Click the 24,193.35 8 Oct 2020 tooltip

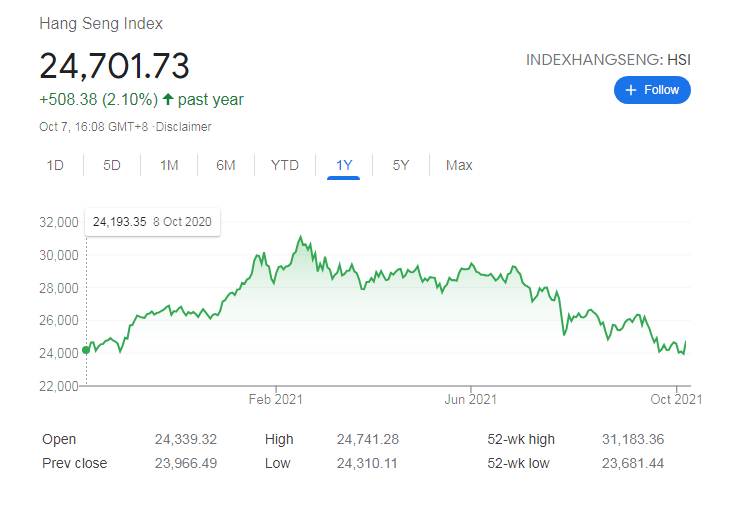152,222
